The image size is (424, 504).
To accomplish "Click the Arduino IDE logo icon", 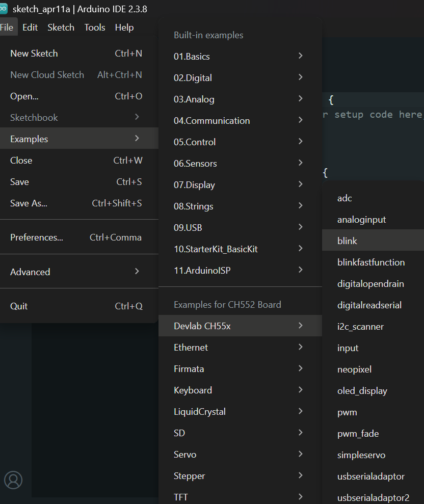I will coord(3,9).
